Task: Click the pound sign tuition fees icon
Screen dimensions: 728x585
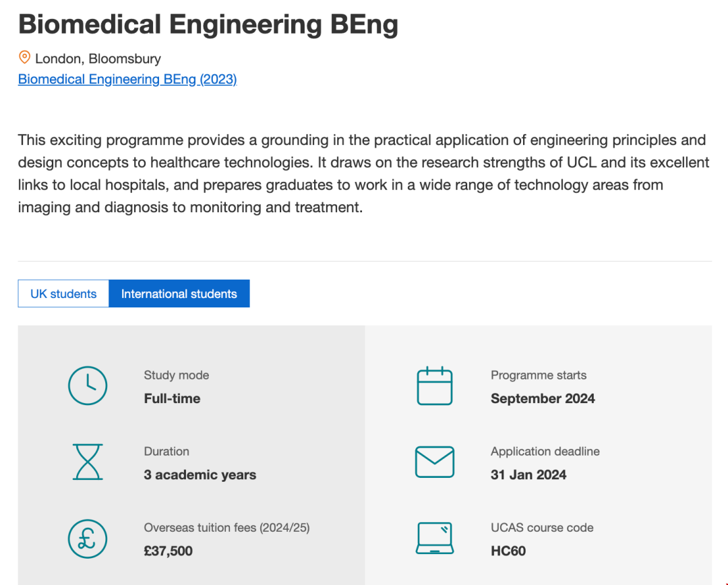Action: pyautogui.click(x=88, y=538)
